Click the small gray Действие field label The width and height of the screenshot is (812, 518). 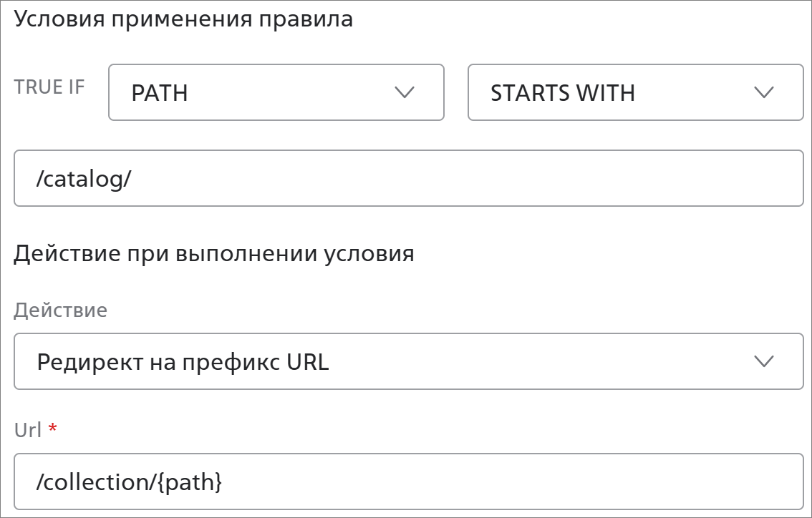pyautogui.click(x=61, y=310)
